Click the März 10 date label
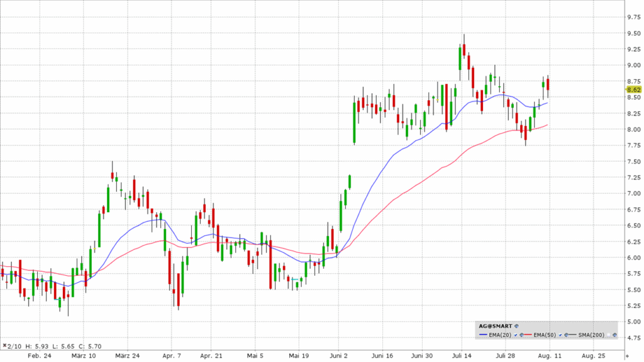The height and width of the screenshot is (362, 644). [x=84, y=356]
